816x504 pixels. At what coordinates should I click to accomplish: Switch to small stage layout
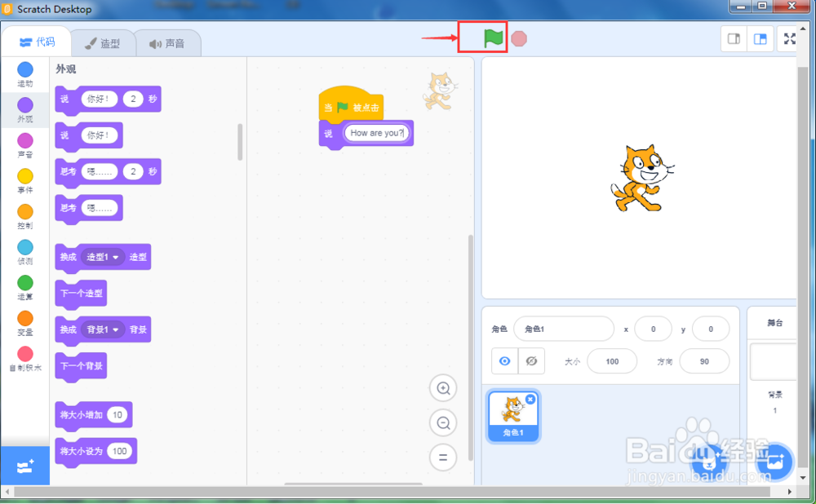732,38
